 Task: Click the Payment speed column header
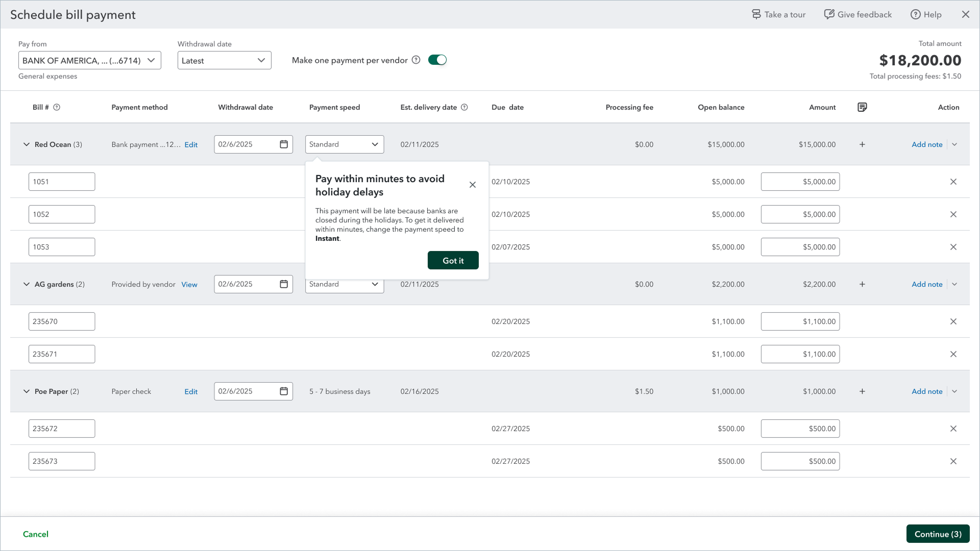click(x=334, y=107)
